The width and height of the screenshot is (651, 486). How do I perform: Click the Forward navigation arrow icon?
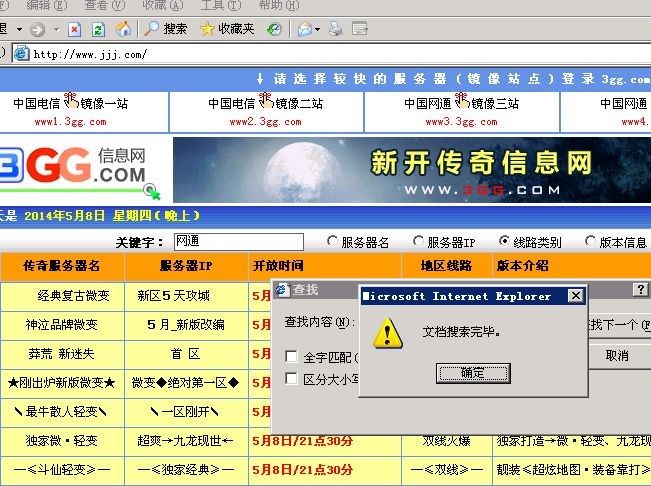pyautogui.click(x=37, y=29)
